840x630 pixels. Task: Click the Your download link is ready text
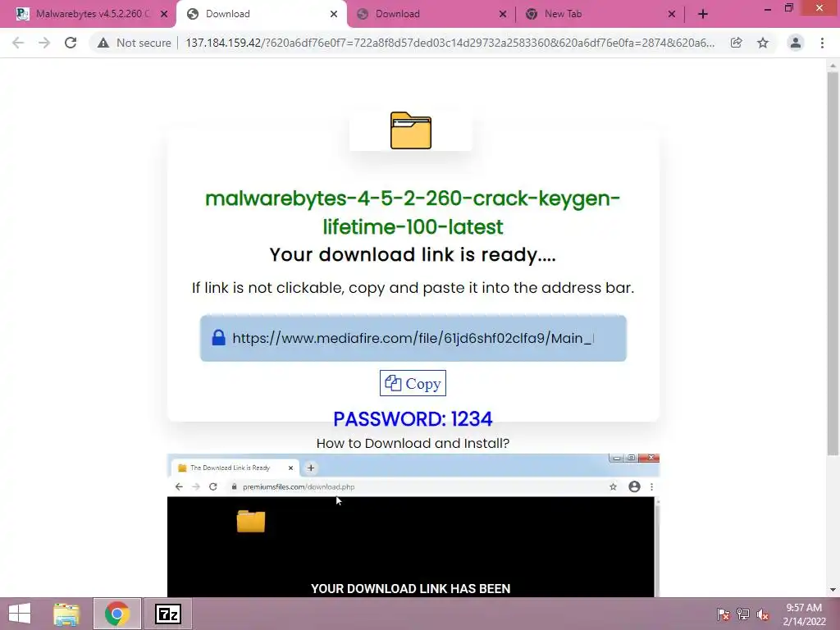pyautogui.click(x=413, y=254)
